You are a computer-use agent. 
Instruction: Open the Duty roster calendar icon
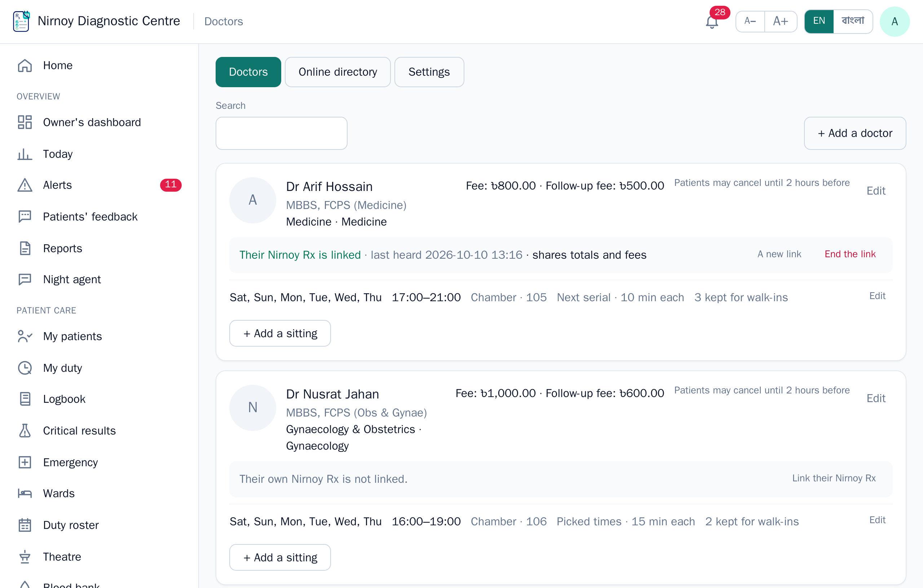pos(25,525)
